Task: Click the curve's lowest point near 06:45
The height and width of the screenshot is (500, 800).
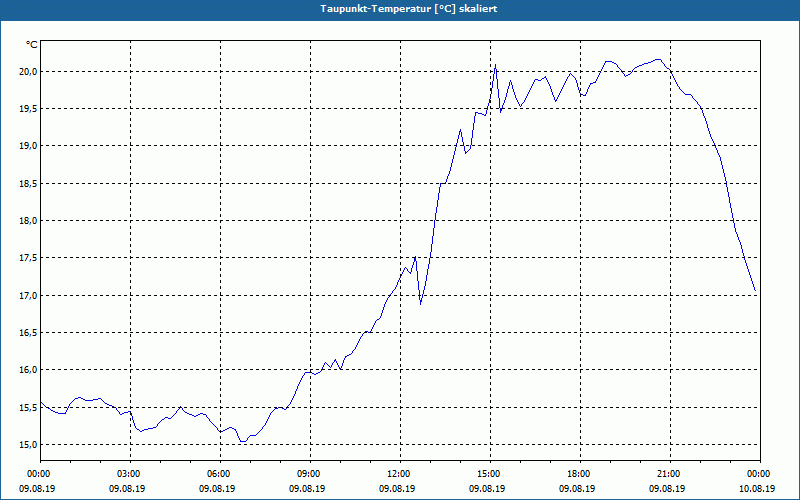Action: click(x=243, y=441)
